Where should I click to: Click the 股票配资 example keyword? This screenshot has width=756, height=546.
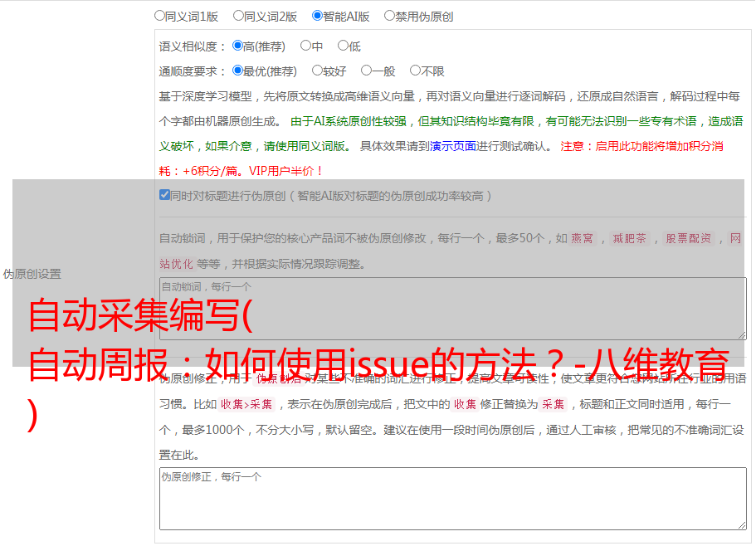point(688,238)
